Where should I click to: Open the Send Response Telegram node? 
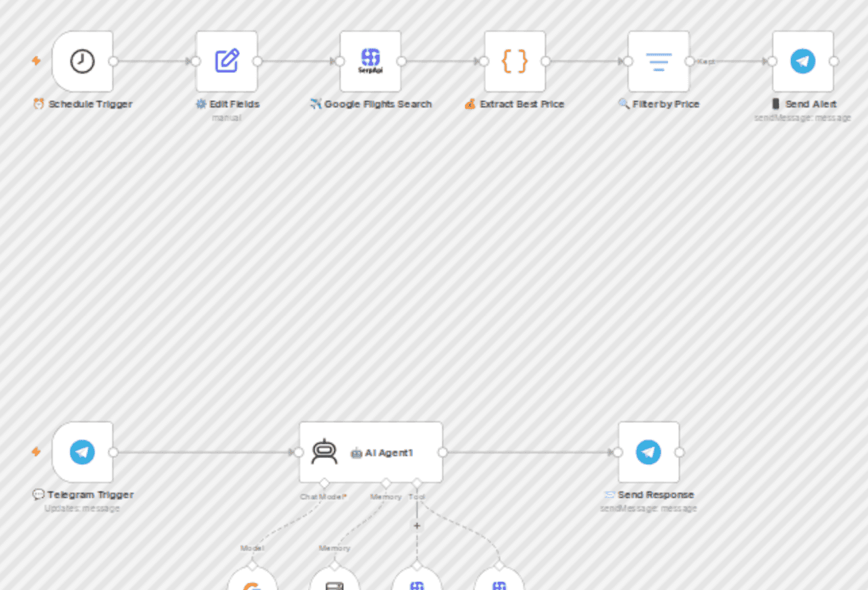click(x=648, y=452)
